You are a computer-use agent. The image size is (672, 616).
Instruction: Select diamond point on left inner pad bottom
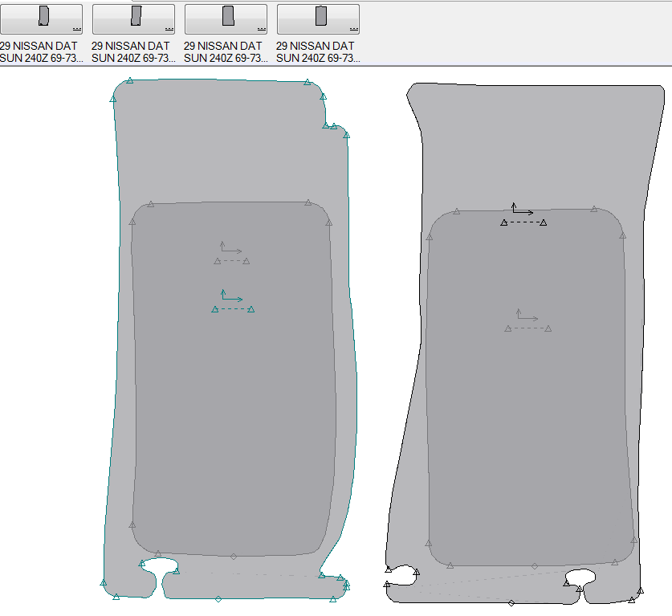pyautogui.click(x=234, y=556)
